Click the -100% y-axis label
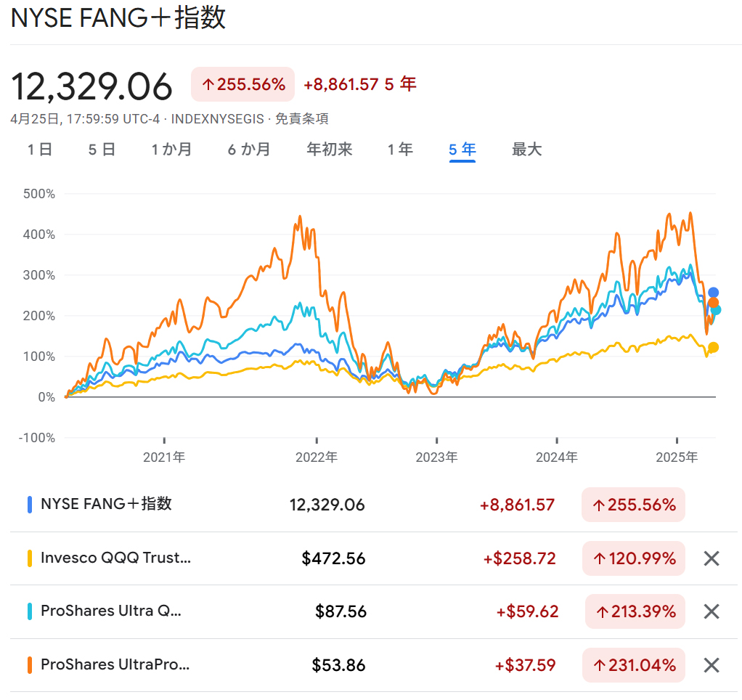742x700 pixels. pos(37,438)
